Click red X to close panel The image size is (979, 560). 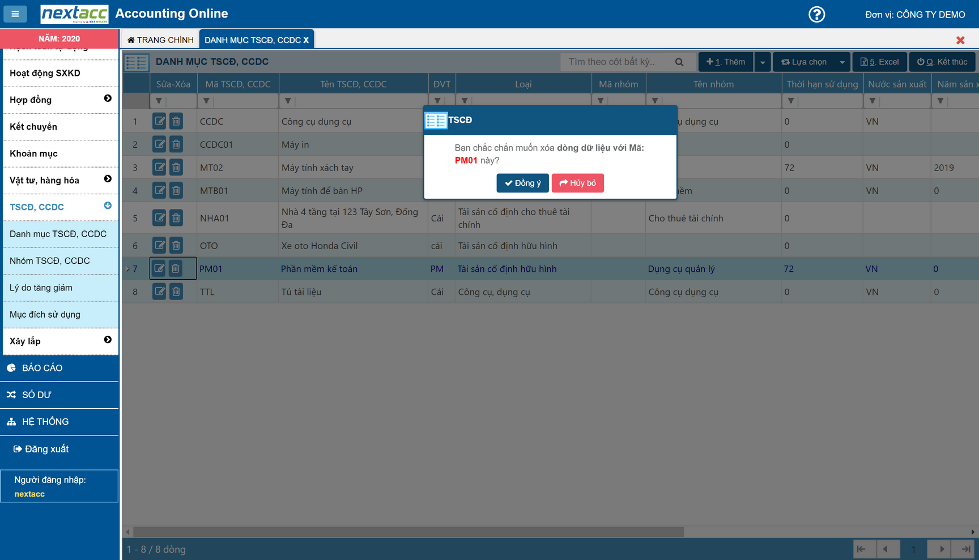[960, 40]
